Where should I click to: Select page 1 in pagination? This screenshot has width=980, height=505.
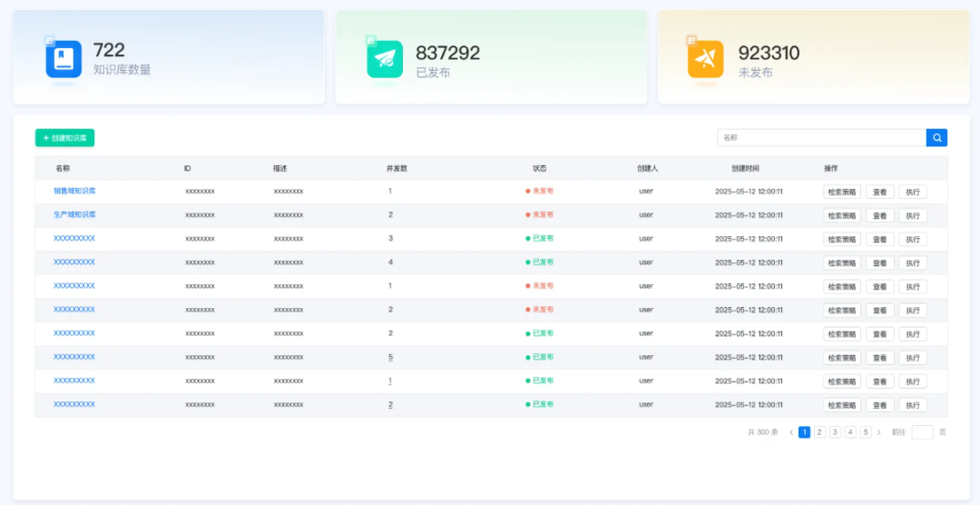click(804, 432)
